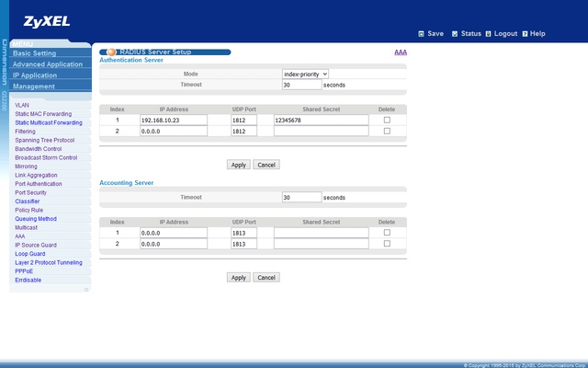Click the Logout icon in header
588x368 pixels.
pos(488,34)
